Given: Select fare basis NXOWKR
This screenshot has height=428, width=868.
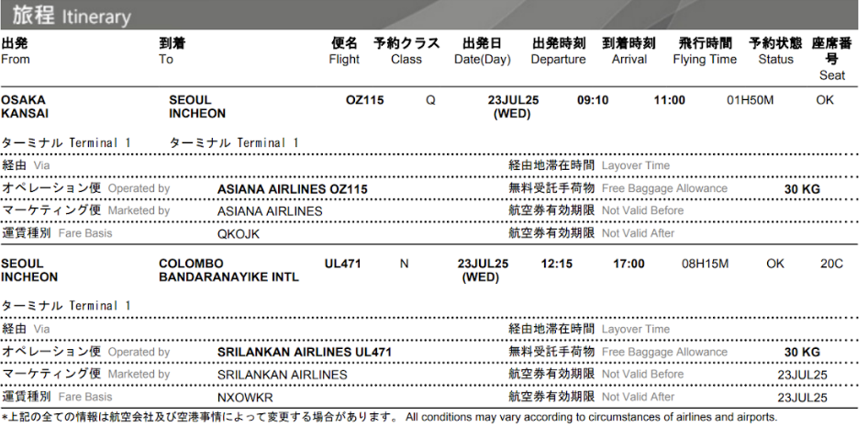Looking at the screenshot, I should (x=245, y=398).
